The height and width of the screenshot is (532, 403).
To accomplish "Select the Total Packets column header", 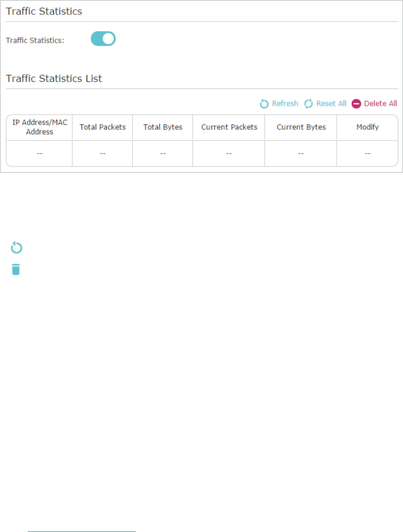I will point(102,127).
